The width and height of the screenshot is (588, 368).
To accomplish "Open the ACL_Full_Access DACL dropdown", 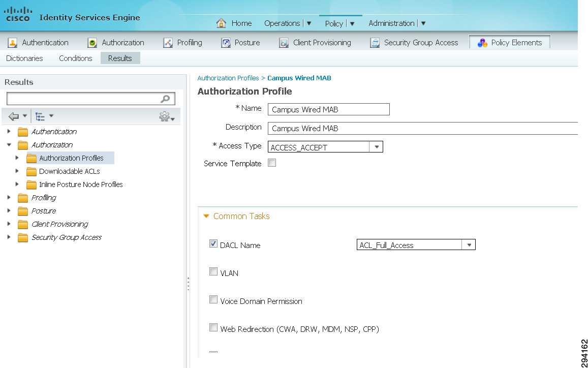I will pos(469,245).
